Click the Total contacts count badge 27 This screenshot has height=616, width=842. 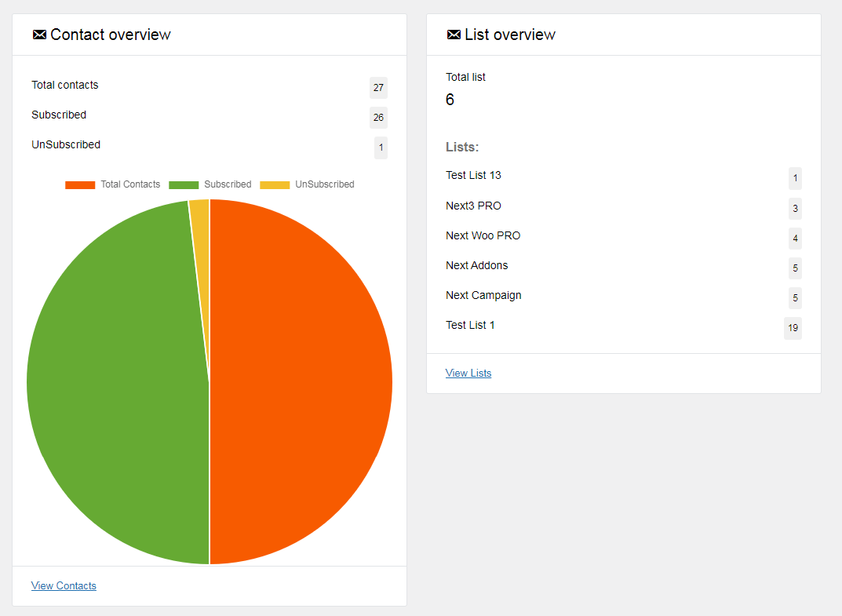378,88
